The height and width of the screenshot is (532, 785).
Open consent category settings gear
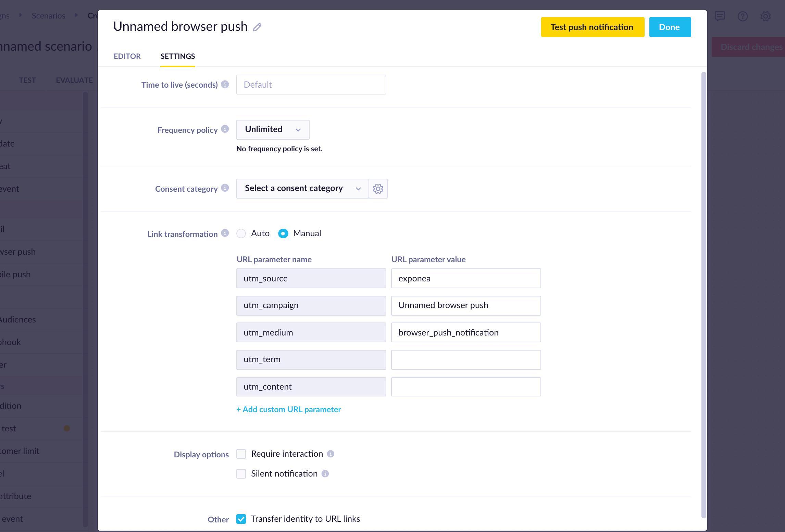tap(378, 189)
